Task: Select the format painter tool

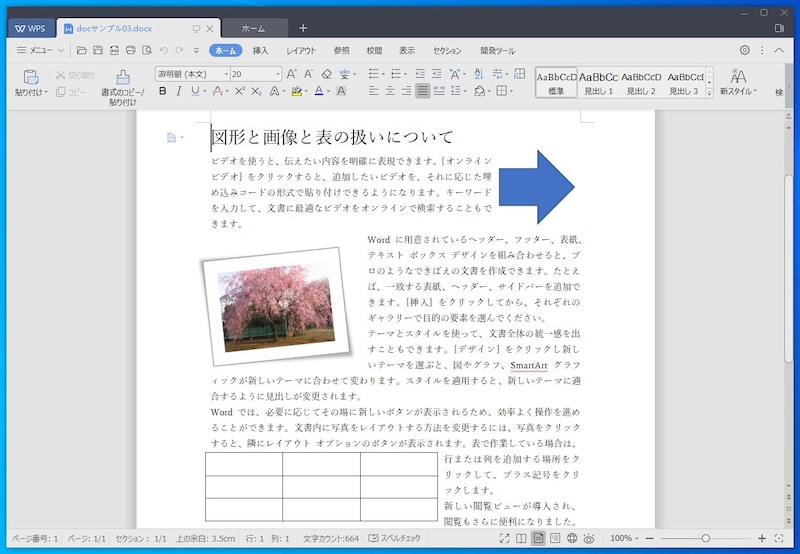Action: (122, 77)
